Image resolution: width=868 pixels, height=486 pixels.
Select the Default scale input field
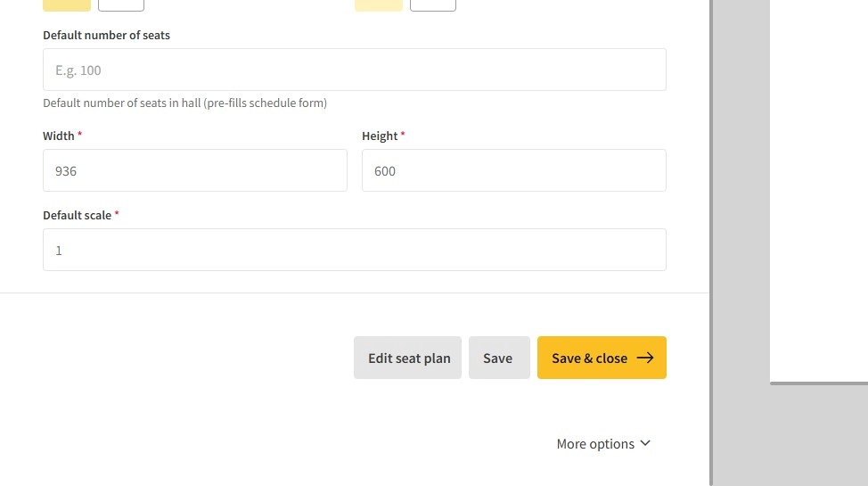click(x=355, y=250)
